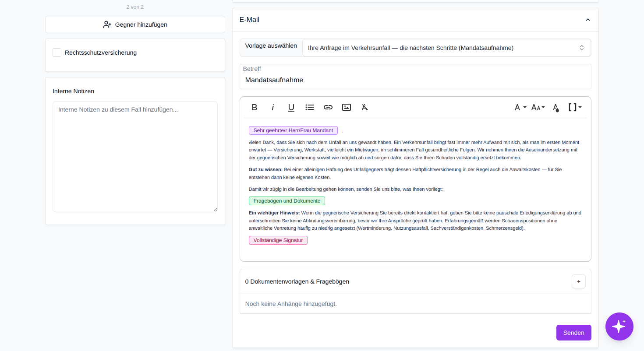The width and height of the screenshot is (644, 351).
Task: Insert a bulleted list
Action: (310, 107)
